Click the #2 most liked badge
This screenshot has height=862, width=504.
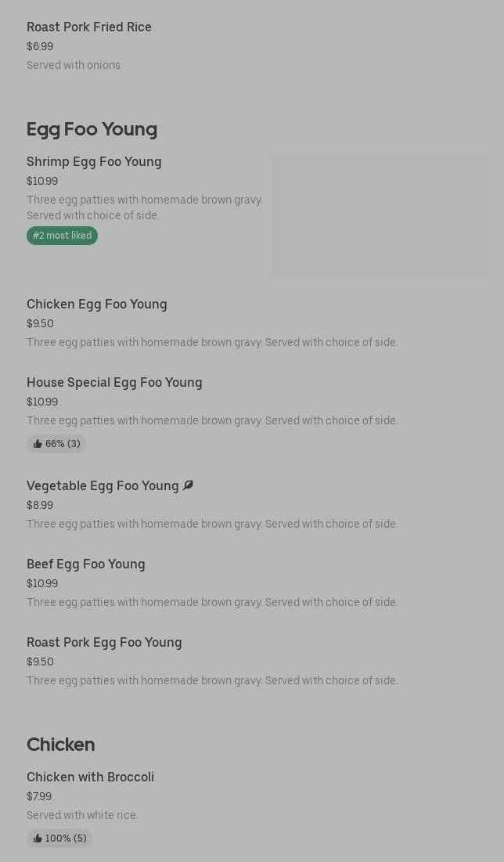(x=62, y=236)
